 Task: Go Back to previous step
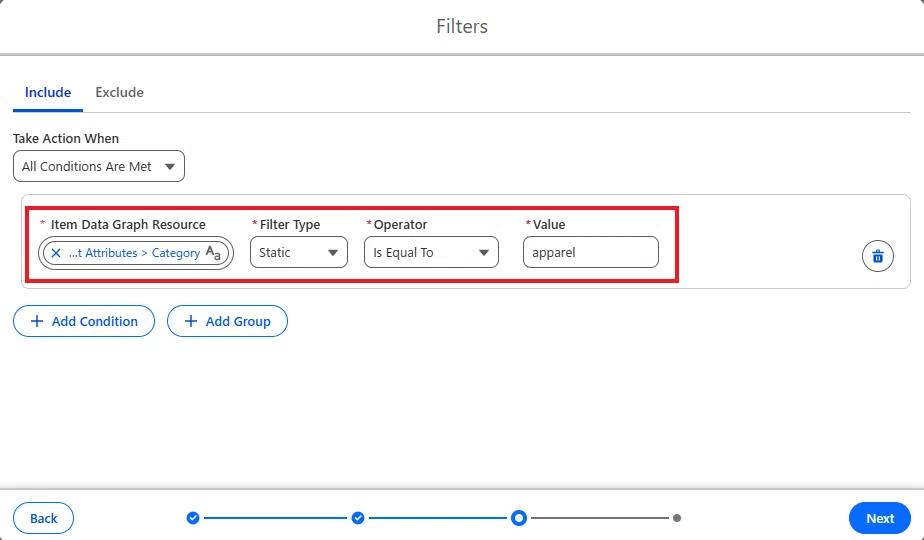[44, 518]
